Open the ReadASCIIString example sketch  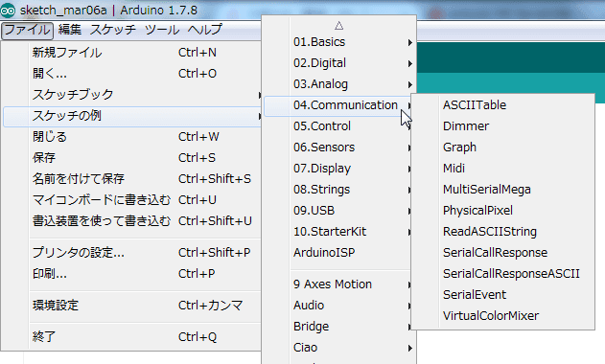click(502, 232)
